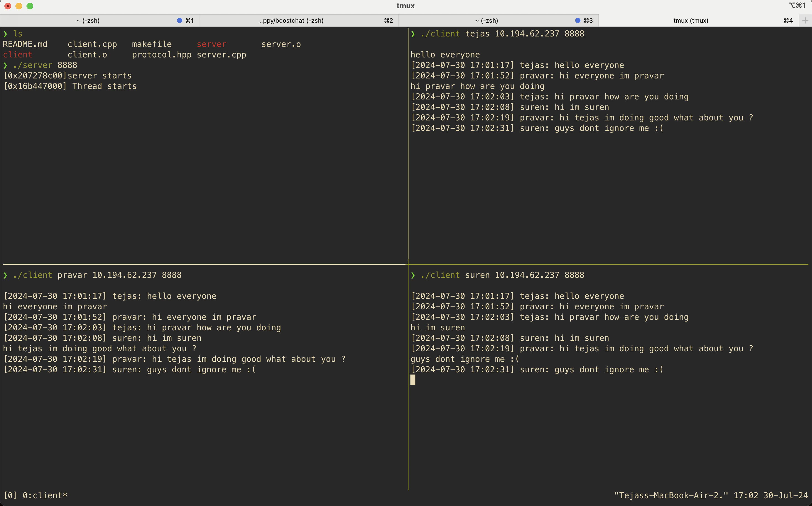Click the 17:02:19 message in pravar pane
Screen dimensions: 812x506
point(174,359)
